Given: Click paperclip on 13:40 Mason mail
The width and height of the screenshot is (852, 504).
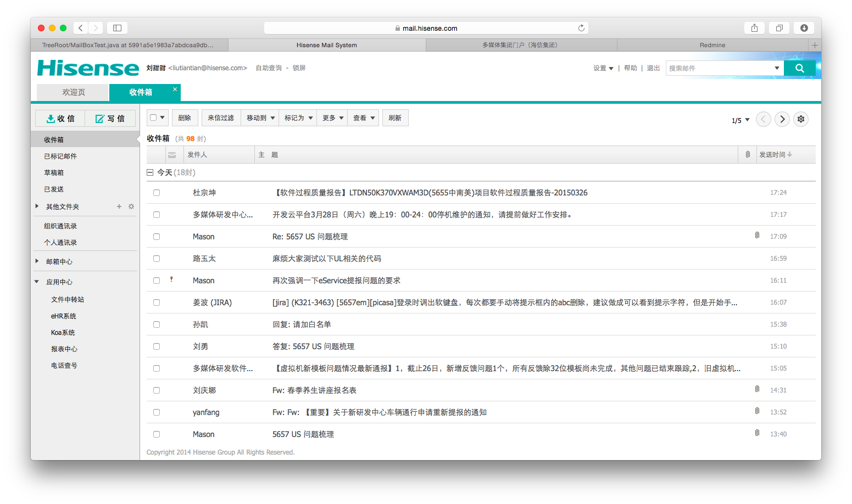Looking at the screenshot, I should pyautogui.click(x=757, y=433).
